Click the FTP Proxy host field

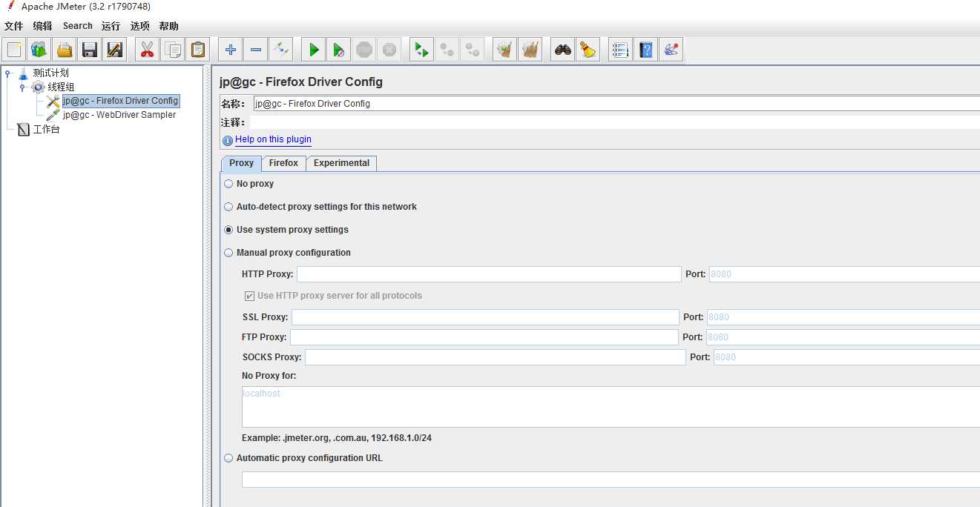(x=484, y=337)
